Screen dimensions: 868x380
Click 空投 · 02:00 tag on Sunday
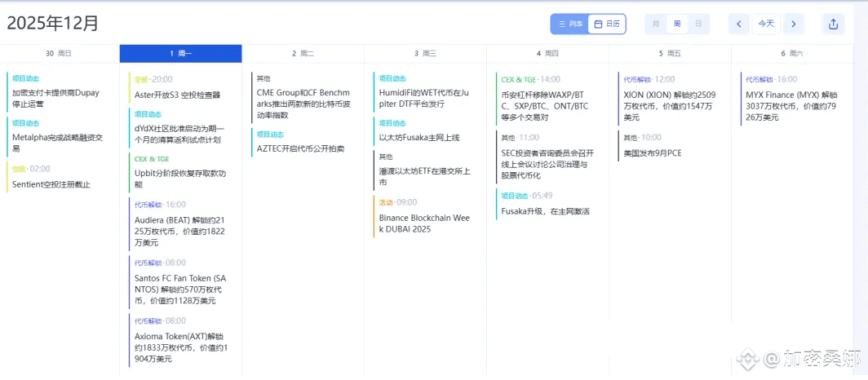(31, 168)
